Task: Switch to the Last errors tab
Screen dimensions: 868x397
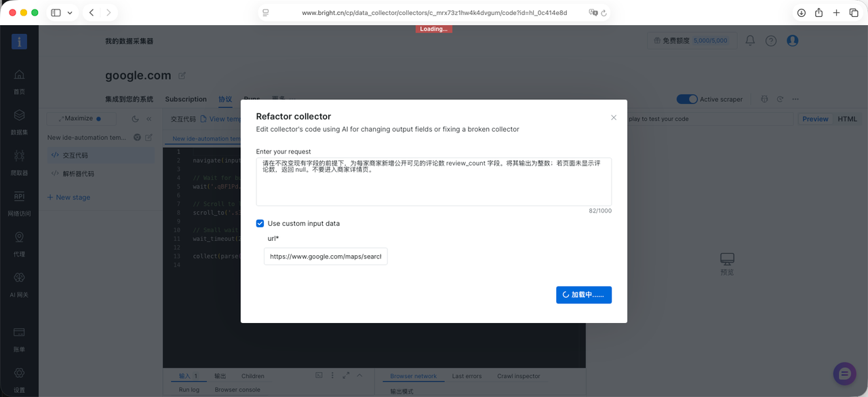Action: (467, 376)
